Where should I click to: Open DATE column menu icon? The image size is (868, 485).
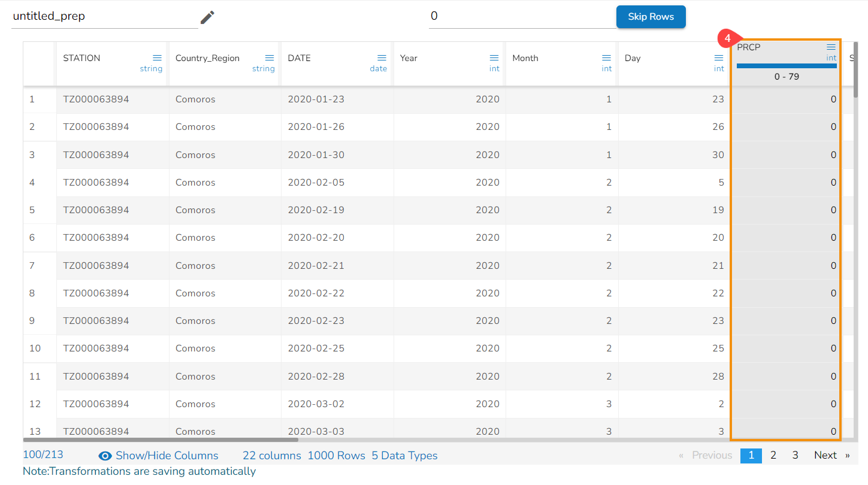tap(382, 58)
